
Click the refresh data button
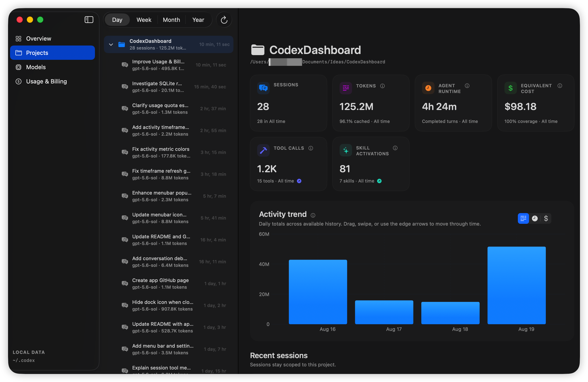click(x=224, y=20)
